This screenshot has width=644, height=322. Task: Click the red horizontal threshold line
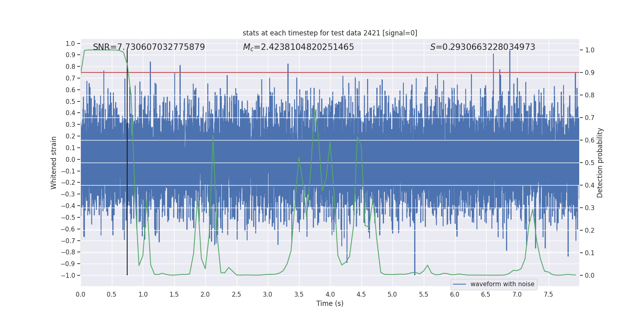tap(330, 72)
